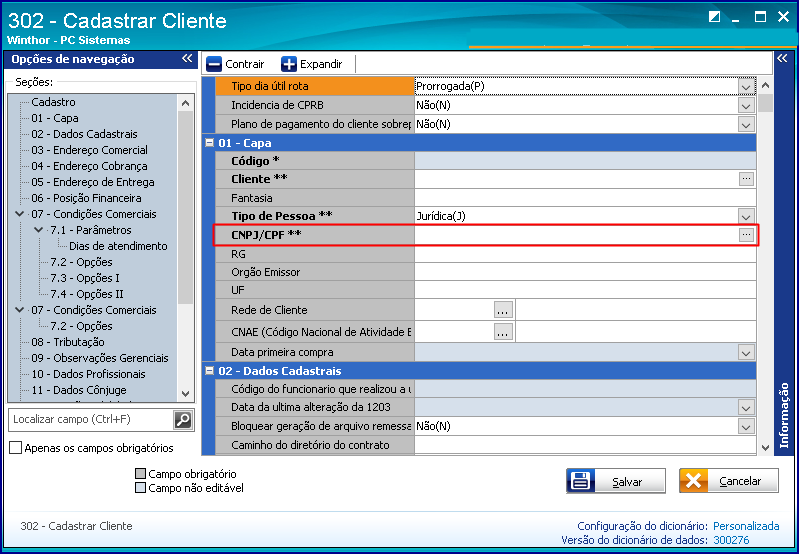Image resolution: width=799 pixels, height=554 pixels.
Task: Click the Contrair toolbar button label
Action: [x=245, y=64]
